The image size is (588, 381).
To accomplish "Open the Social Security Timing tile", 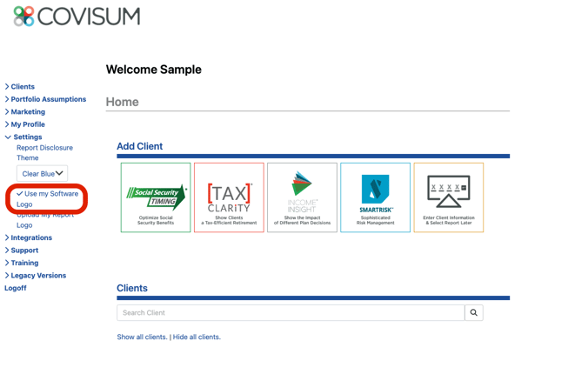I will pos(156,197).
